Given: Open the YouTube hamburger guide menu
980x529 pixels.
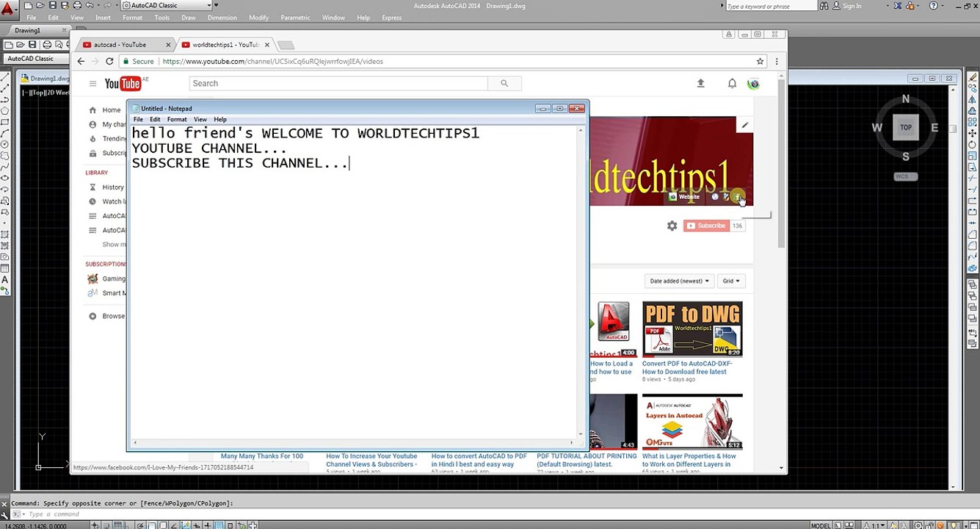Looking at the screenshot, I should [x=92, y=84].
